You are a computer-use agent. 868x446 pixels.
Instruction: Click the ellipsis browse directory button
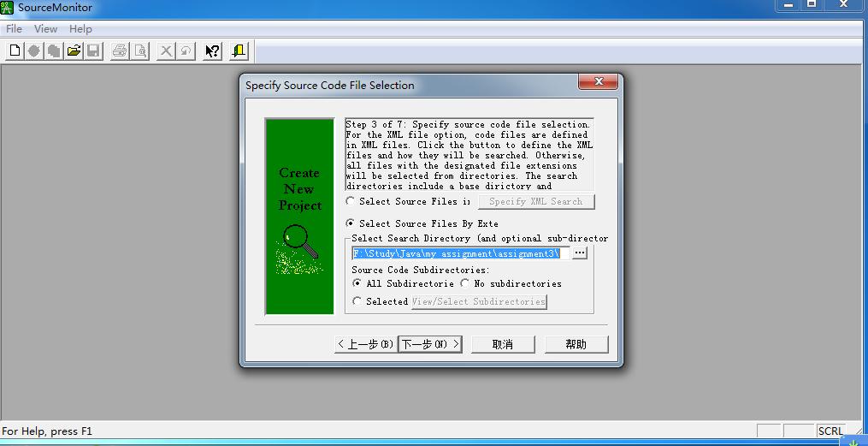(x=579, y=253)
